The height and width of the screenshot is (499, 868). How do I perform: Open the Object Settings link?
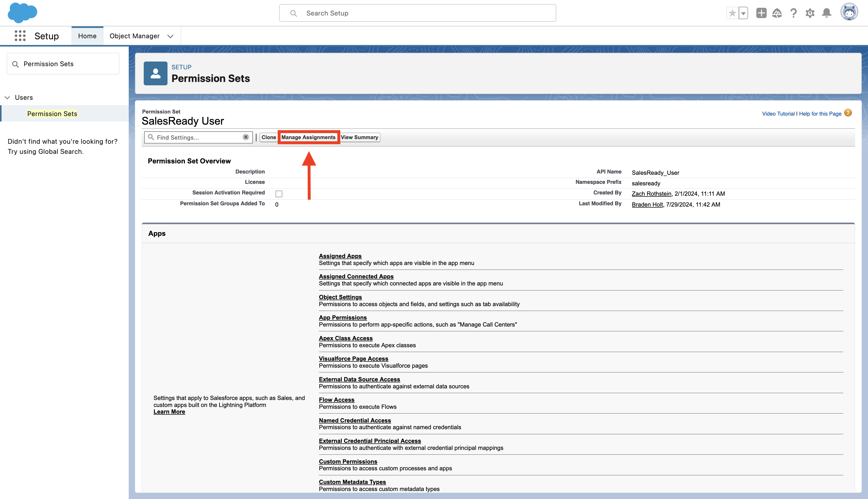tap(340, 297)
